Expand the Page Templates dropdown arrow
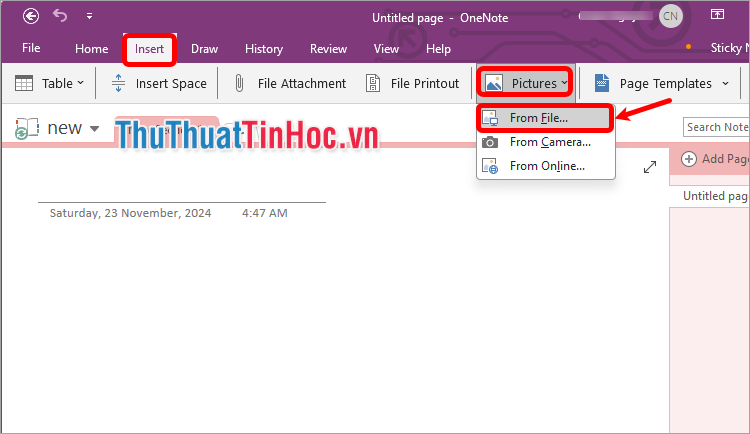 pyautogui.click(x=726, y=83)
